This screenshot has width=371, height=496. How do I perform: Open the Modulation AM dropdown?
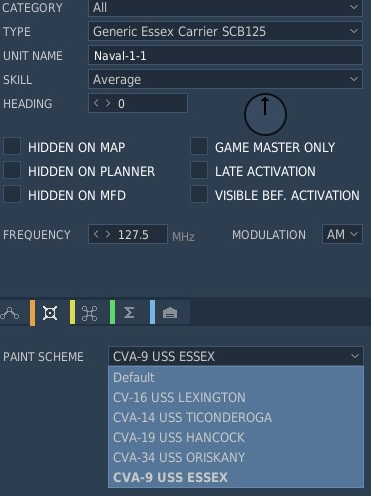point(342,234)
